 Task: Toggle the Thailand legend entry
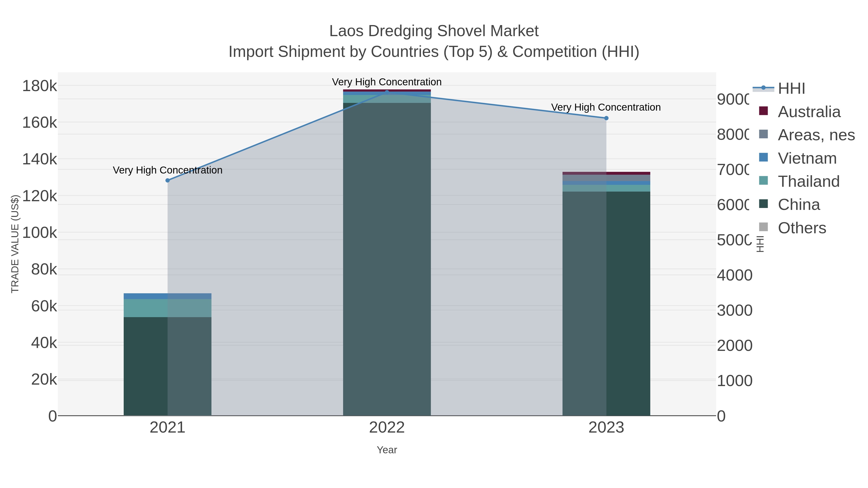[x=799, y=181]
